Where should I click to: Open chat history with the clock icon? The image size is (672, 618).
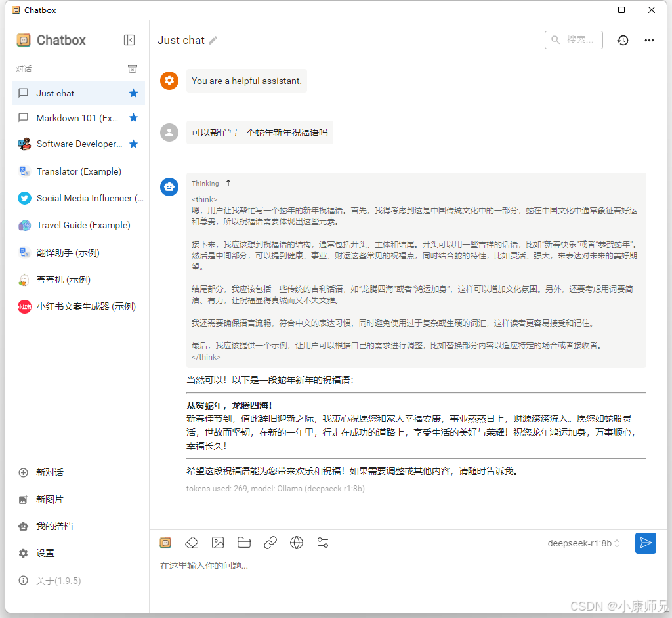[622, 40]
